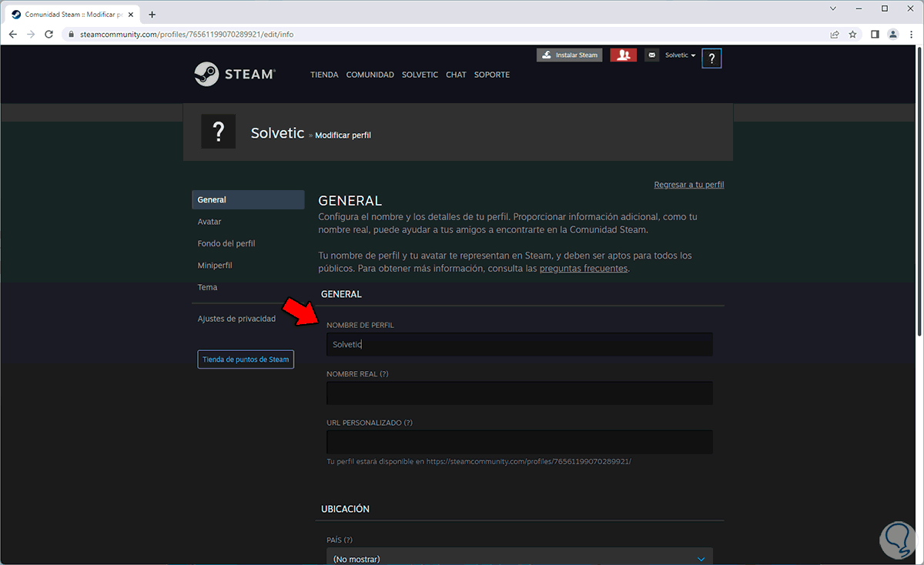The width and height of the screenshot is (924, 565).
Task: Click the Solvetic profile name heading
Action: pyautogui.click(x=277, y=132)
